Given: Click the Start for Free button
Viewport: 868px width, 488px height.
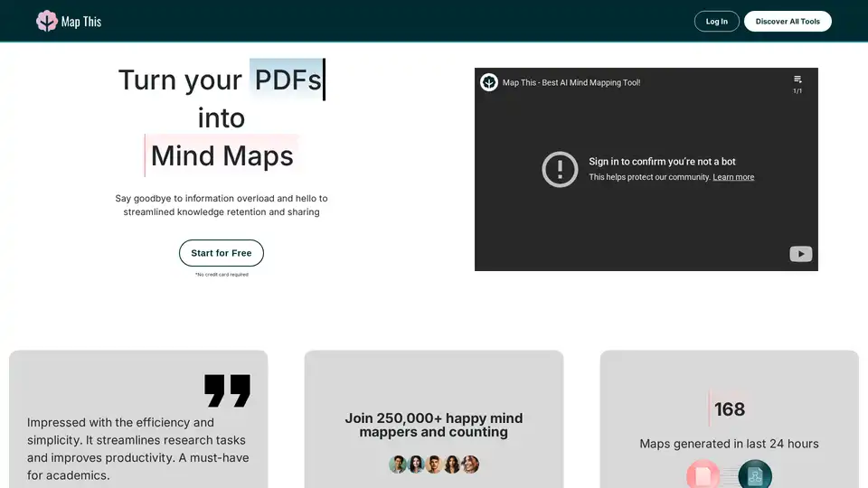Looking at the screenshot, I should pyautogui.click(x=222, y=253).
